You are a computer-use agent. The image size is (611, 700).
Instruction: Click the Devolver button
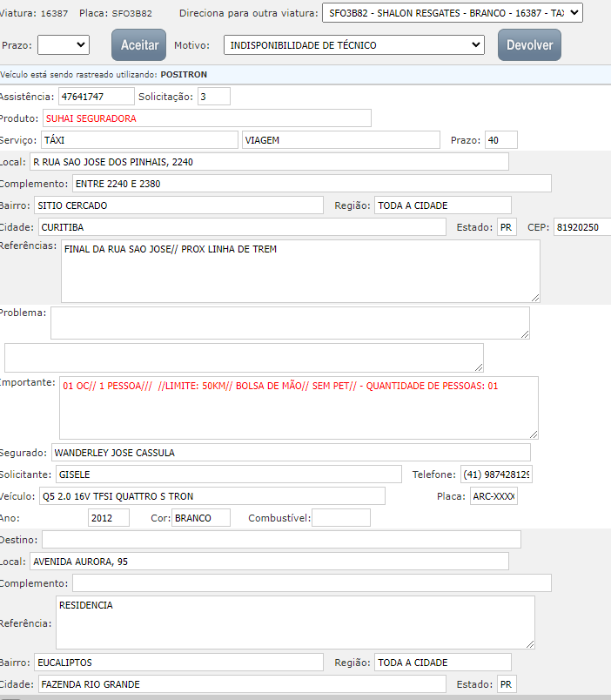(x=529, y=44)
